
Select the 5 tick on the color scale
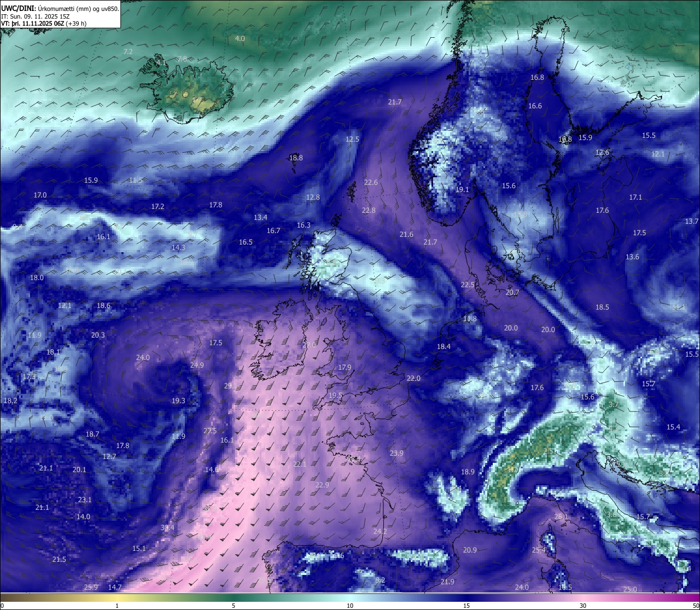(x=234, y=606)
